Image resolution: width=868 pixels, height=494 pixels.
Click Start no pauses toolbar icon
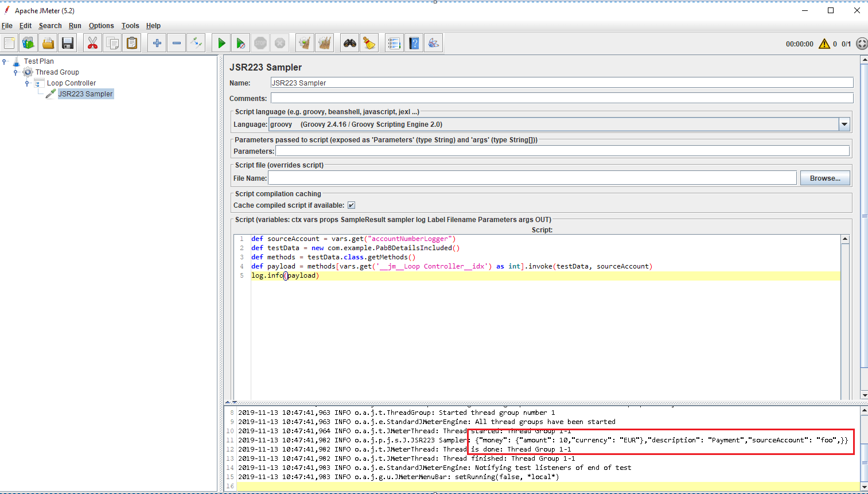pos(241,43)
